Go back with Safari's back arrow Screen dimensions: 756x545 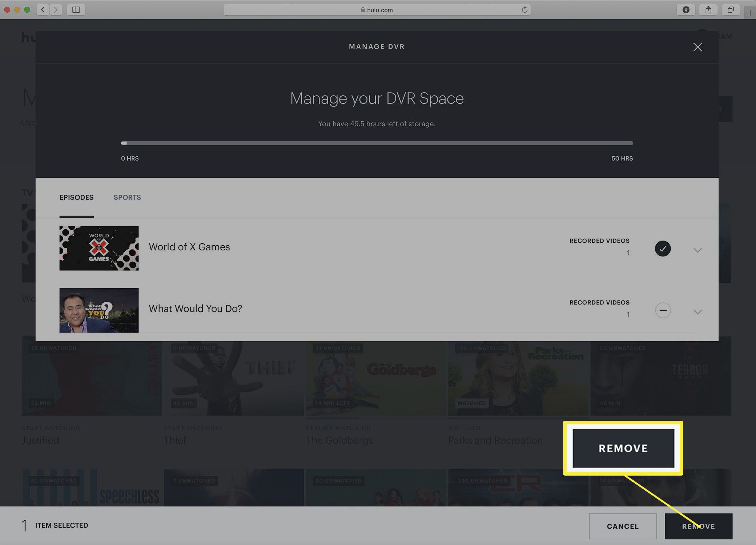[x=43, y=9]
